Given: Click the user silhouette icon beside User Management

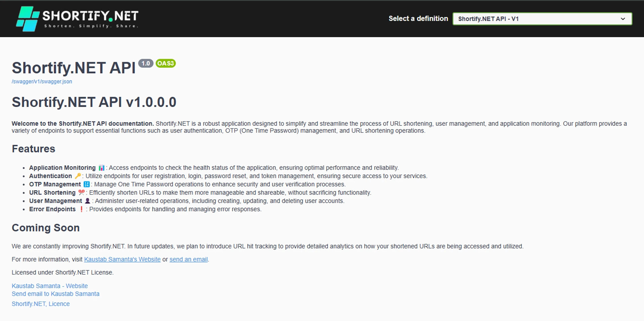Looking at the screenshot, I should 87,201.
